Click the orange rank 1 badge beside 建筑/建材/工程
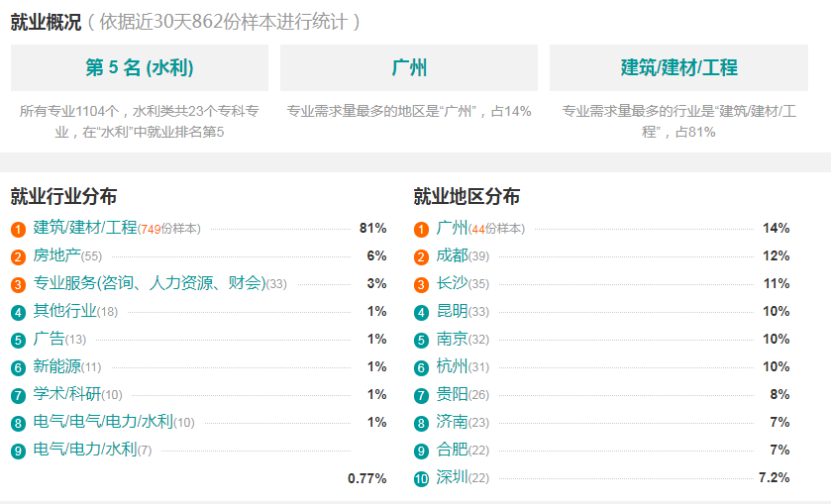The image size is (831, 504). [x=18, y=230]
